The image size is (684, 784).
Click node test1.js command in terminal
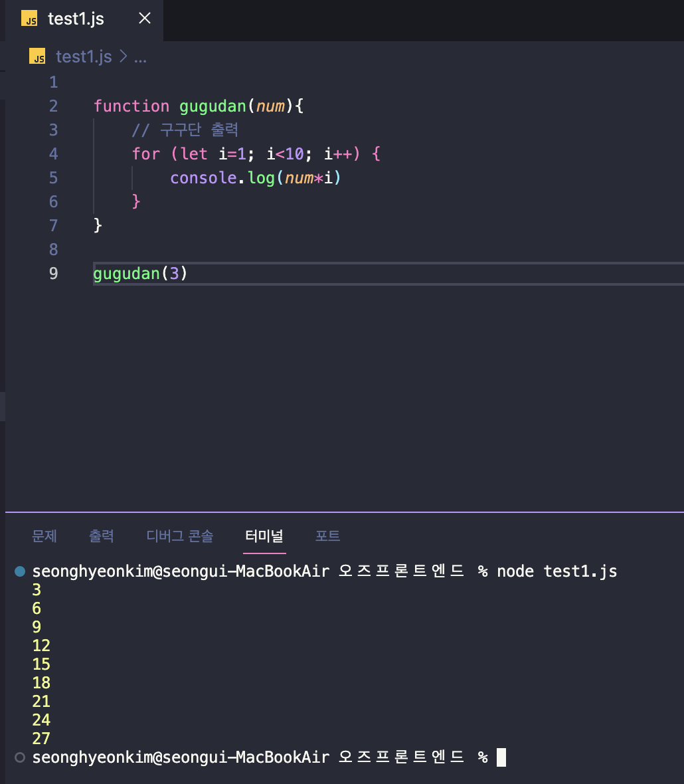556,571
